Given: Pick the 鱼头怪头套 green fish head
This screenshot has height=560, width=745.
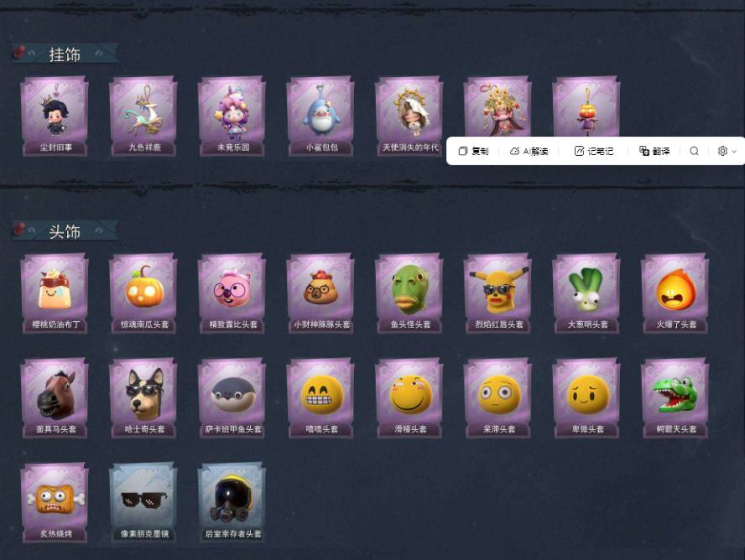Looking at the screenshot, I should (409, 293).
